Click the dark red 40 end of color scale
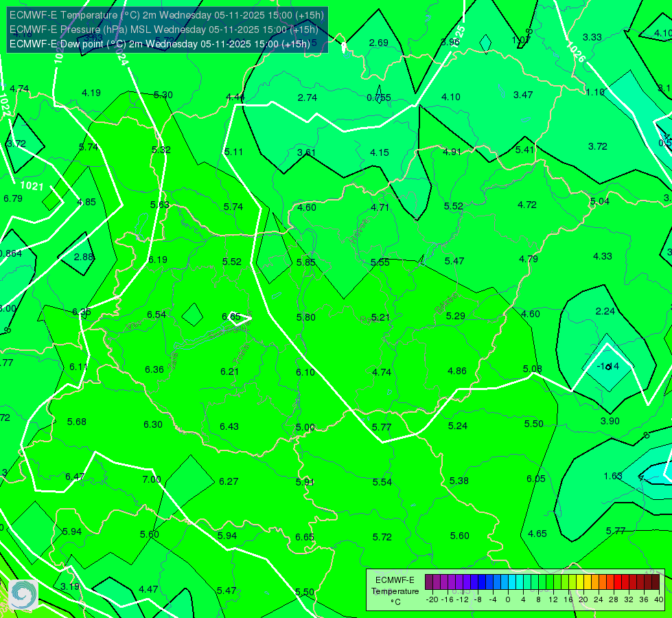Image resolution: width=672 pixels, height=618 pixels. [x=656, y=582]
